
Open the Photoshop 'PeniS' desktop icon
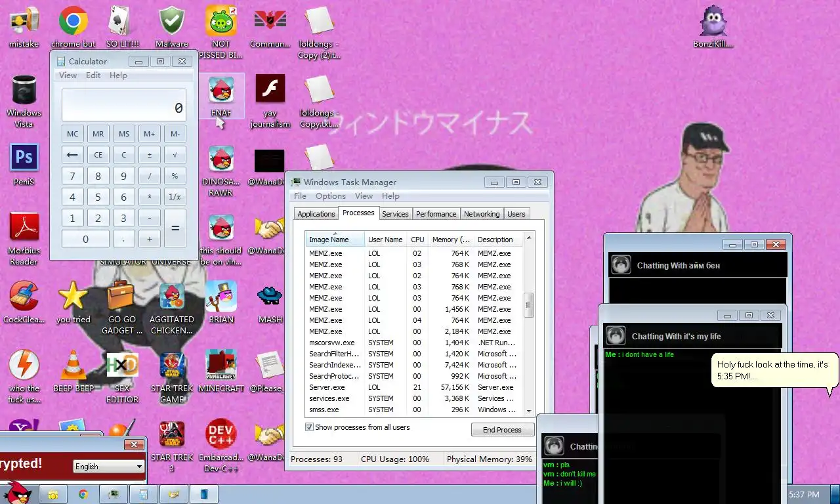click(24, 164)
